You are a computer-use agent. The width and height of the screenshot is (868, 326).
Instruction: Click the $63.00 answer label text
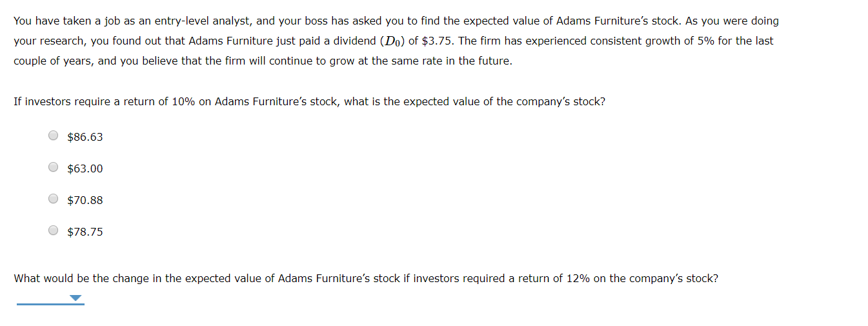point(85,168)
